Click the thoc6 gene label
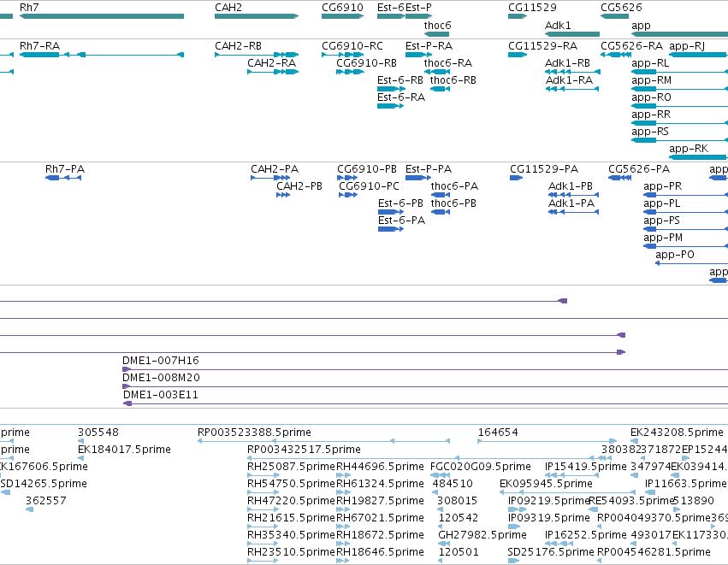728x565 pixels. pos(437,26)
